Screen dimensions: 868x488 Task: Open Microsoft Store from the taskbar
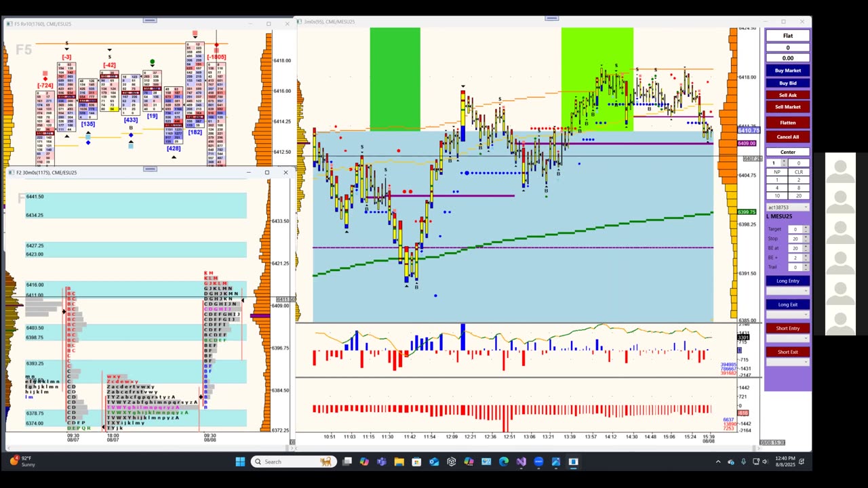(416, 462)
